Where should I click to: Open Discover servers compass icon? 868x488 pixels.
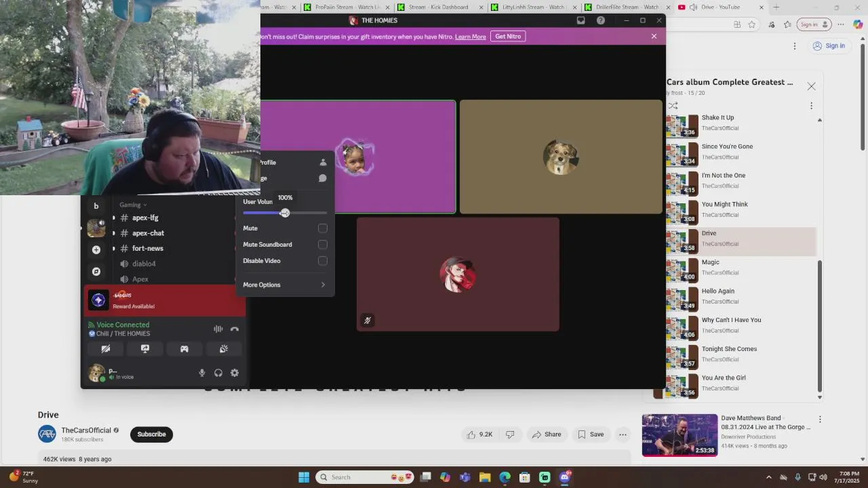96,272
